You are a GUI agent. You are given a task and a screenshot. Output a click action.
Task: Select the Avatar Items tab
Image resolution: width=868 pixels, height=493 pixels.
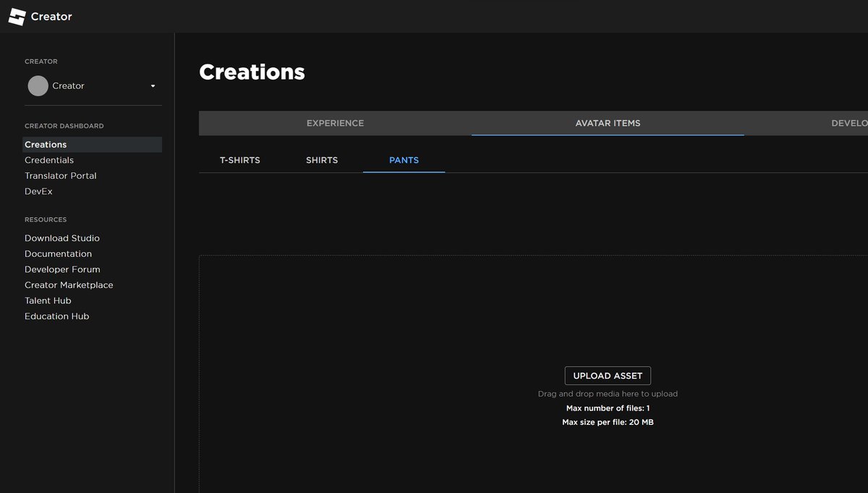pyautogui.click(x=608, y=123)
